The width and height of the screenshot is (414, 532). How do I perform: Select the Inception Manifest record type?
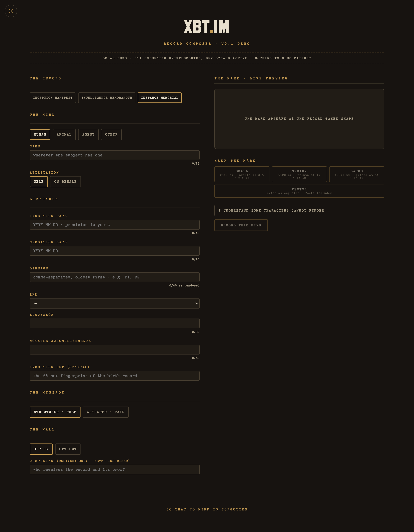click(53, 98)
